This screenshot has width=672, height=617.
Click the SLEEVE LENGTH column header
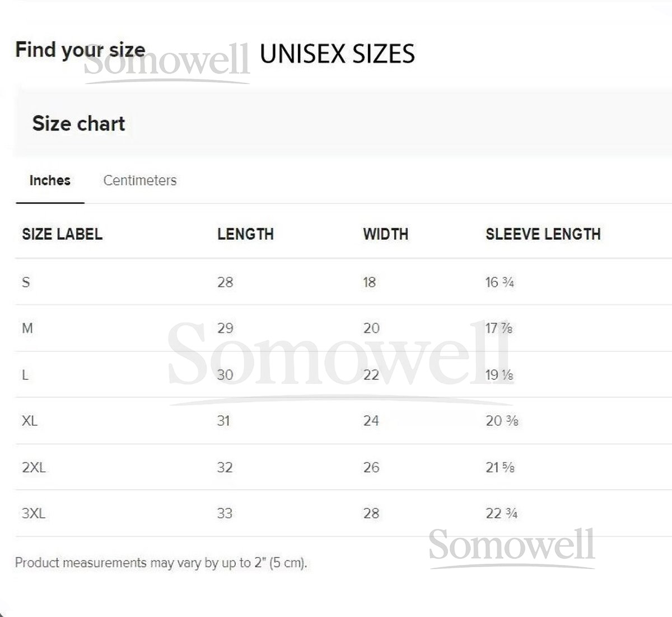(x=543, y=234)
